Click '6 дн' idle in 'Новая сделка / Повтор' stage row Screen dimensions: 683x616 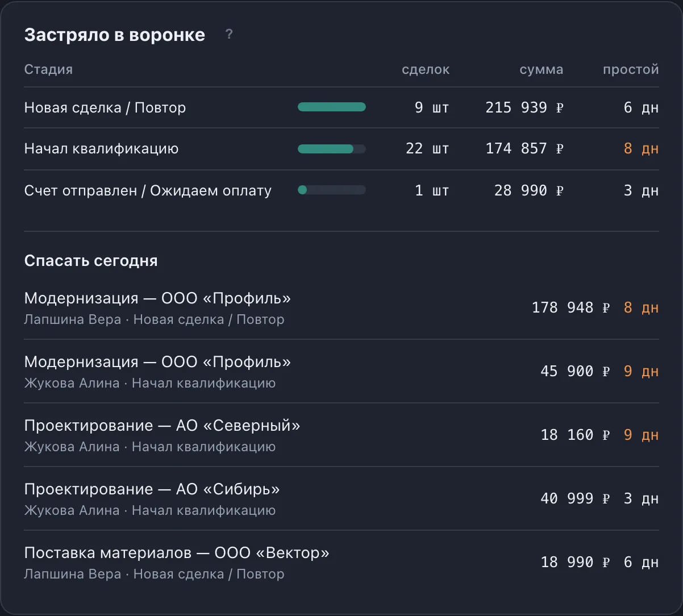[641, 107]
